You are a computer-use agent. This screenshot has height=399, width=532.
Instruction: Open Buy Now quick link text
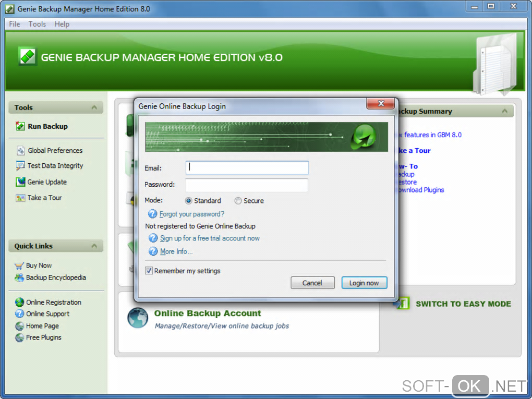[x=39, y=265]
